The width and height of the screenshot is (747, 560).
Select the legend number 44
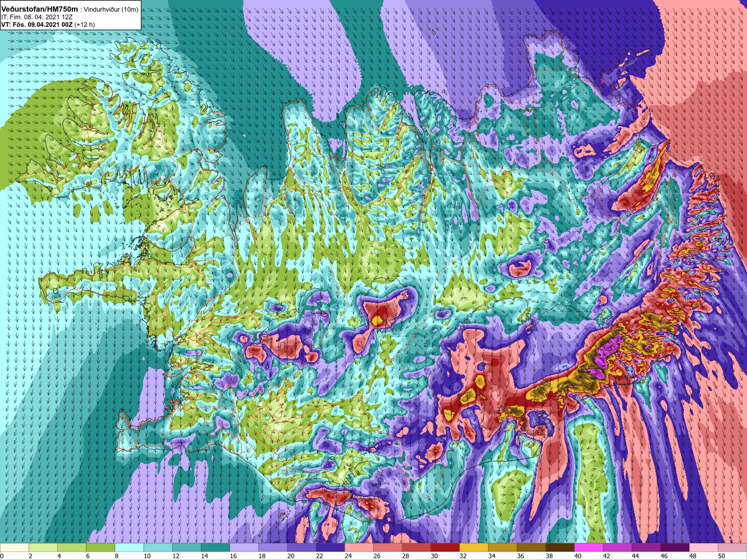[x=636, y=556]
